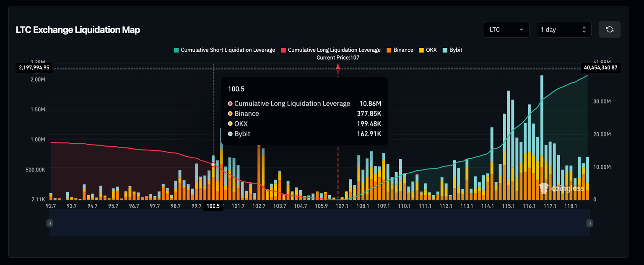Screen dimensions: 644x265
Task: Click the tall orange bar at 102.7
Action: click(x=259, y=172)
